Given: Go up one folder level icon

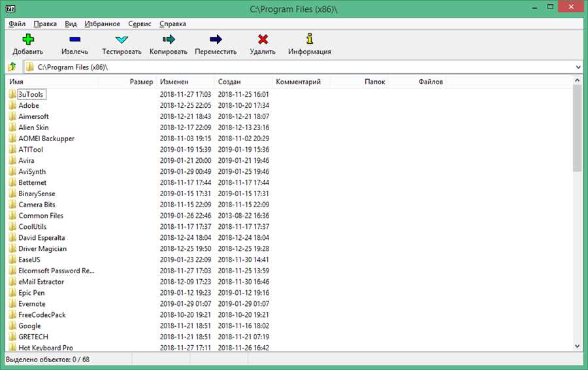Looking at the screenshot, I should coord(12,67).
